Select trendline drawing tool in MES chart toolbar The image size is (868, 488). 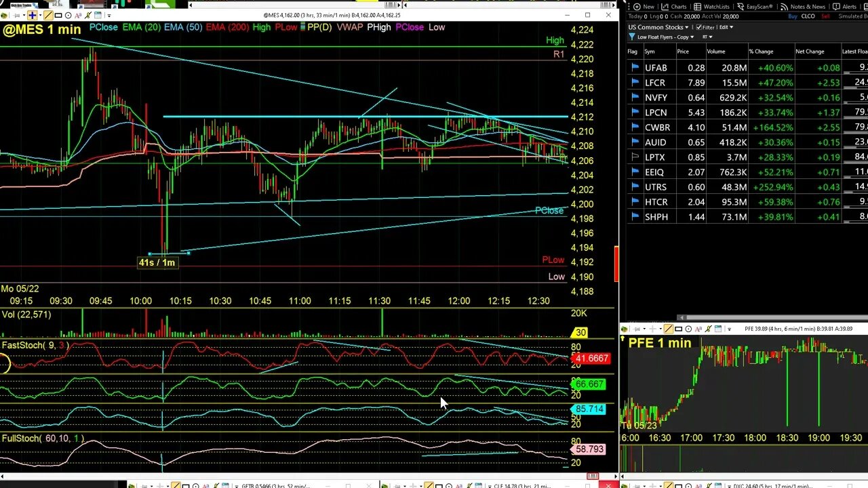point(48,15)
